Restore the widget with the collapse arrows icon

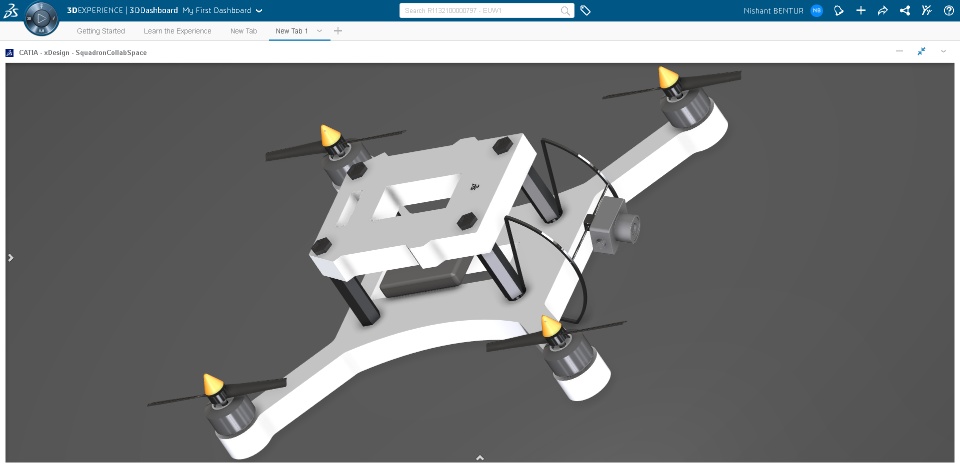click(x=921, y=51)
